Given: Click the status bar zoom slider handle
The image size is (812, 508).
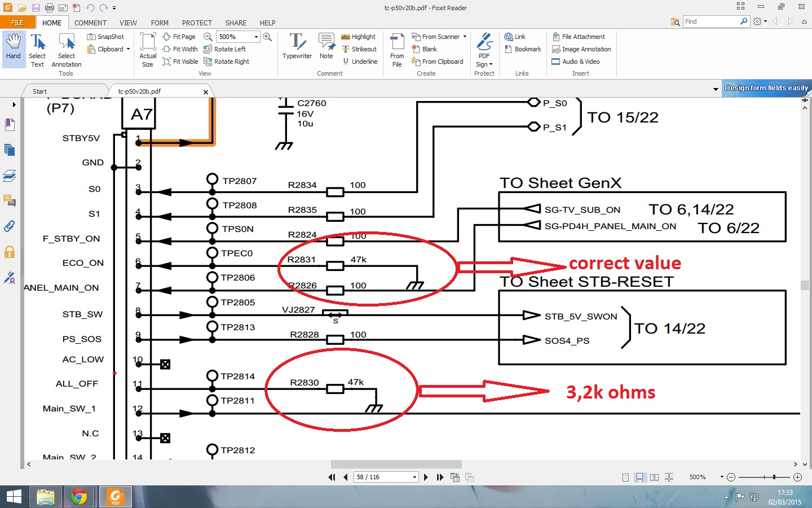Looking at the screenshot, I should 774,477.
